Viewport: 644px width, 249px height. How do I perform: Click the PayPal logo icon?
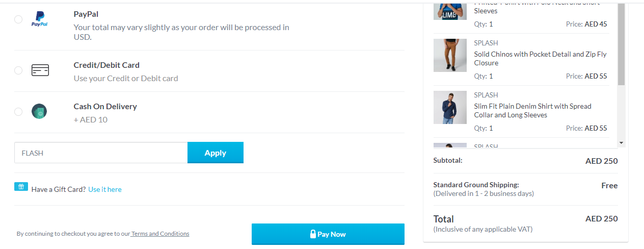click(x=39, y=19)
